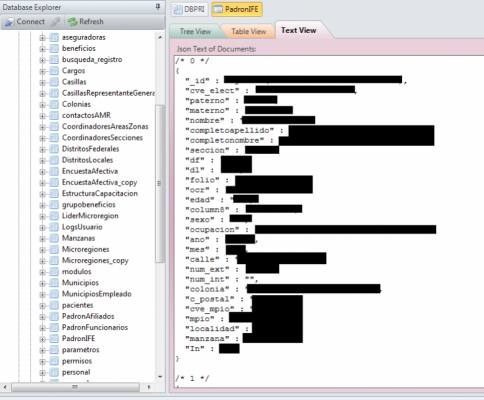Screen dimensions: 484x400
Task: Click the "num_int" key text
Action: pyautogui.click(x=207, y=279)
